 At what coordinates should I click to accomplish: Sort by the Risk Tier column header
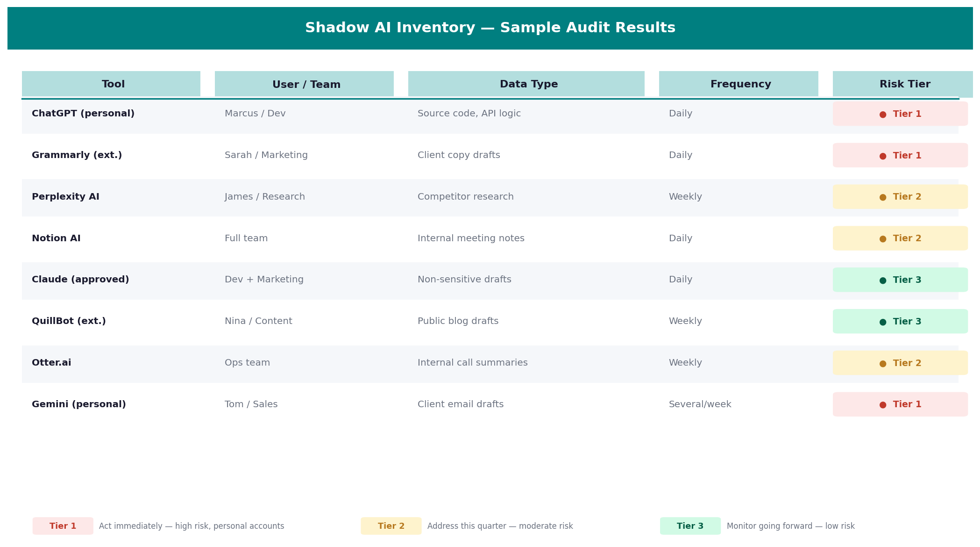[903, 84]
